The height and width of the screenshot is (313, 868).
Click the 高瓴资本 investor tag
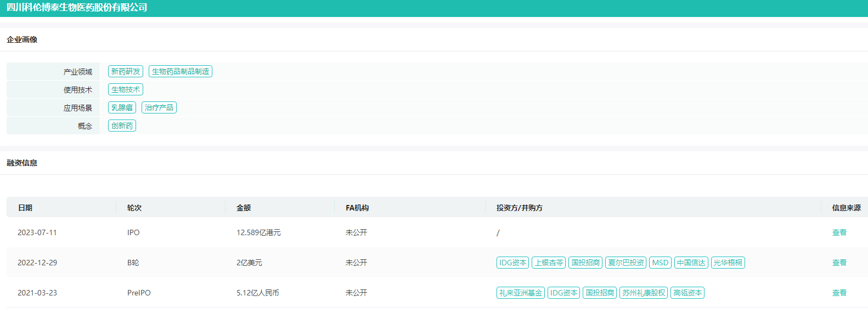tap(687, 293)
